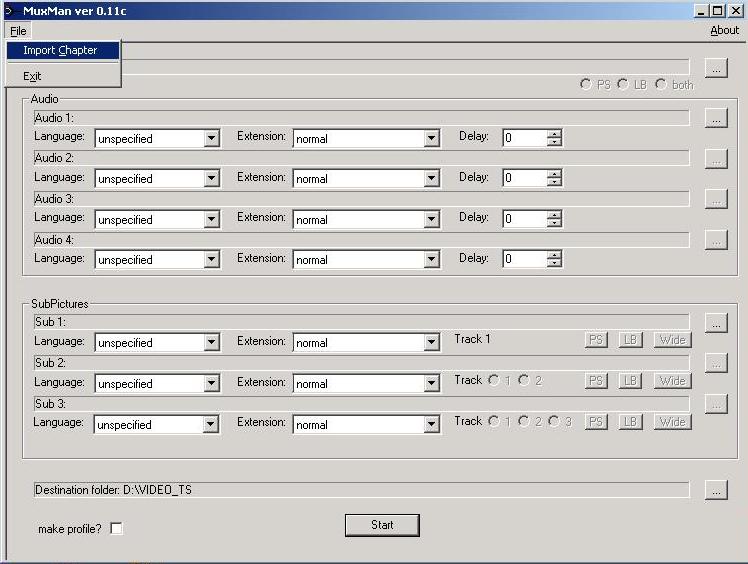
Task: Click Audio 2 Delay input field
Action: click(x=525, y=178)
